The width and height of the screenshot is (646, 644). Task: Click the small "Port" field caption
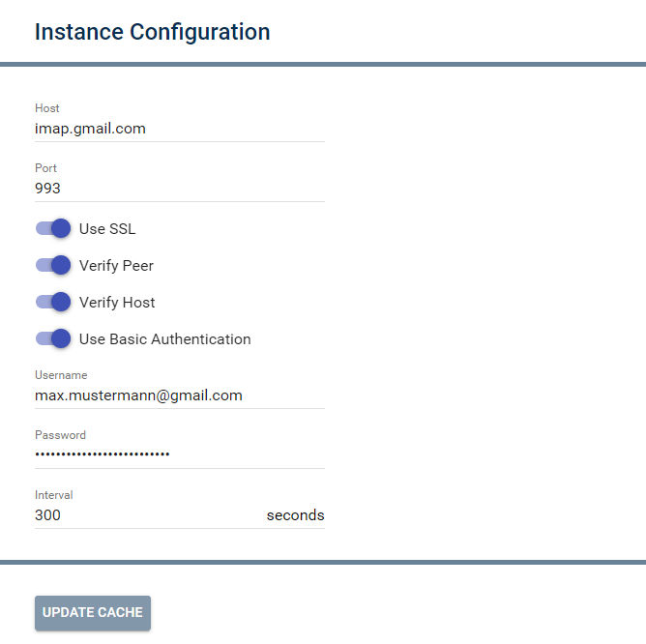pos(45,168)
